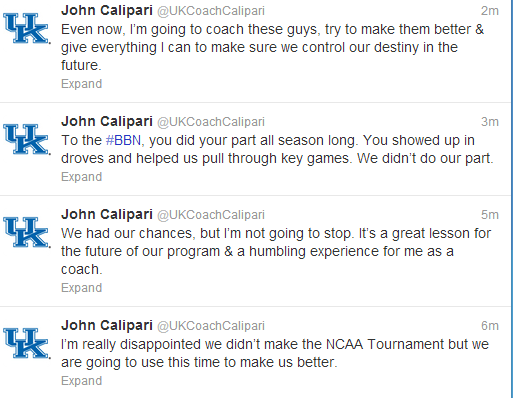Expand the 'To the #BBN' tweet

pos(81,177)
